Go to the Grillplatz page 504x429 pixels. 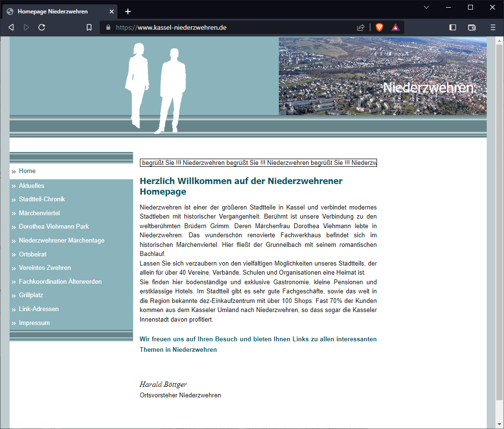(x=31, y=295)
